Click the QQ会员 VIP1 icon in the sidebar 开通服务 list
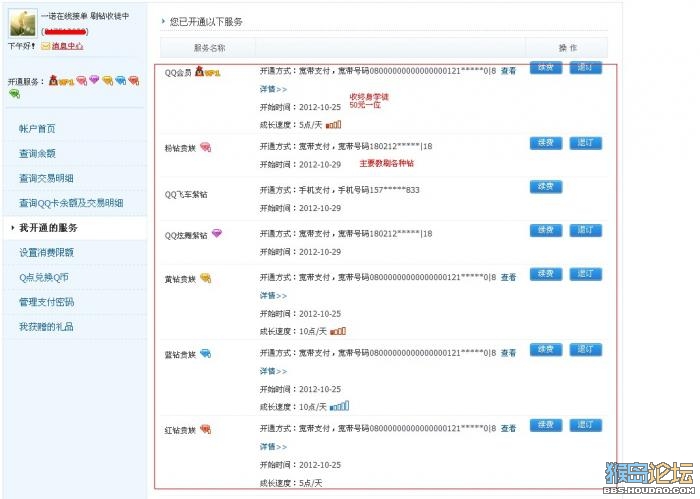 pos(61,80)
